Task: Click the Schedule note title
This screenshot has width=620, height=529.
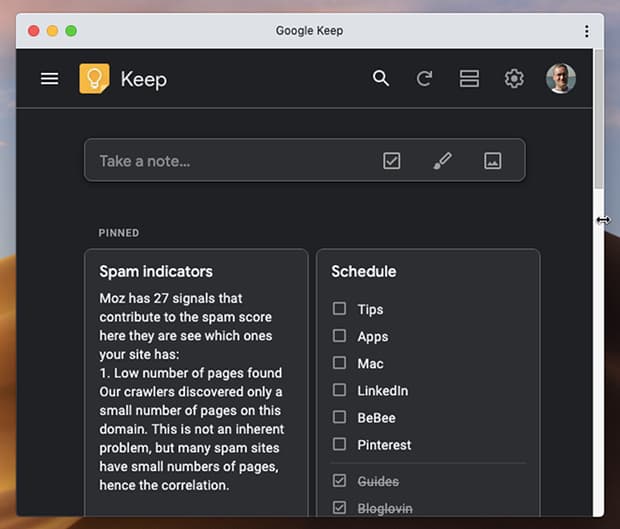Action: point(364,272)
